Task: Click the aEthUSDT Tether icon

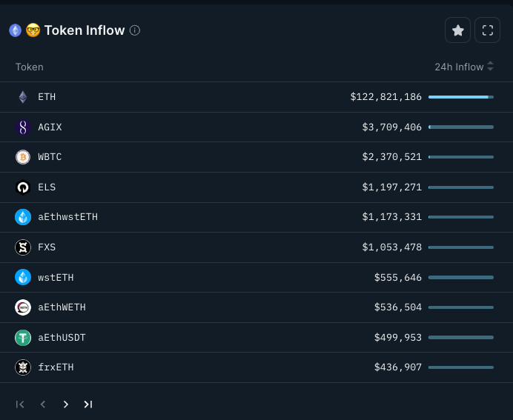Action: pyautogui.click(x=23, y=338)
